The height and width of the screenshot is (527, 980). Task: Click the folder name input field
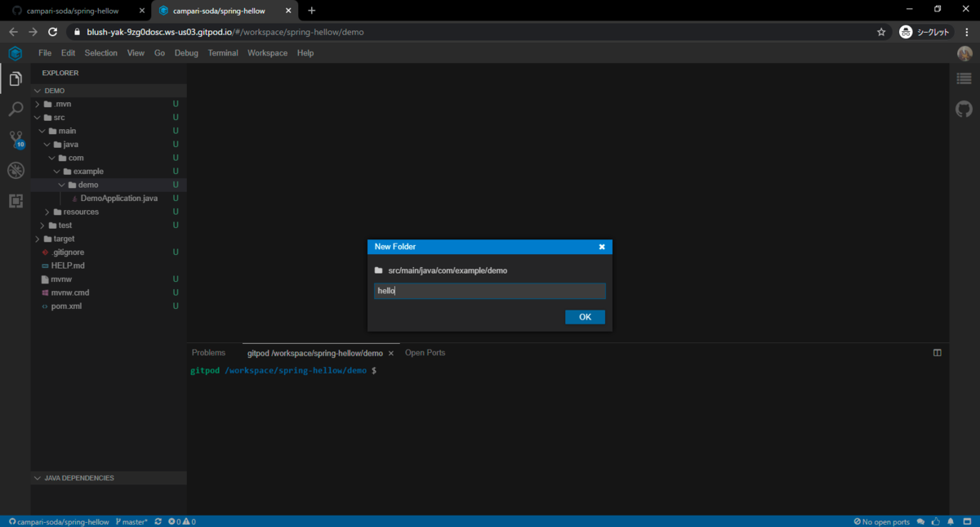490,291
